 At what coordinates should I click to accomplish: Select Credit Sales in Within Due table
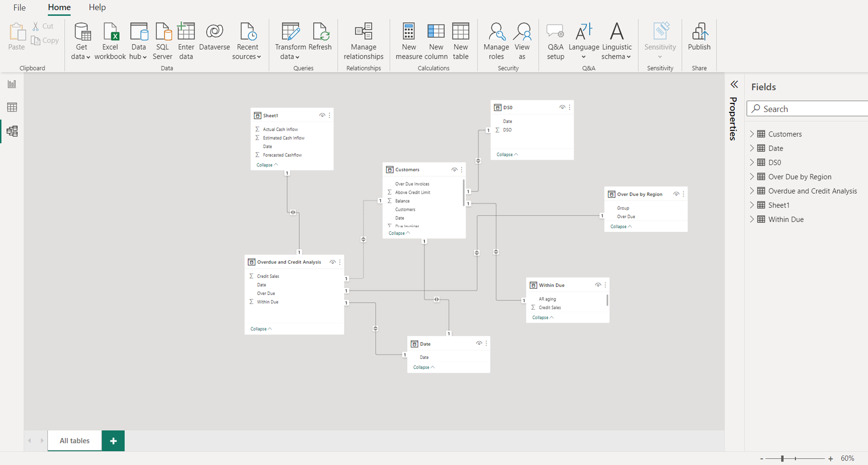pos(550,308)
